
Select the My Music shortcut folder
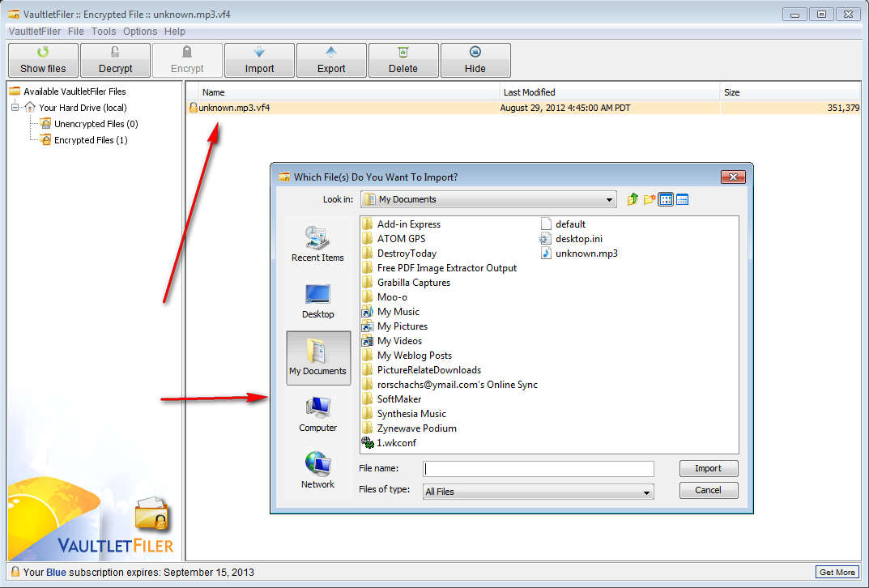click(390, 312)
